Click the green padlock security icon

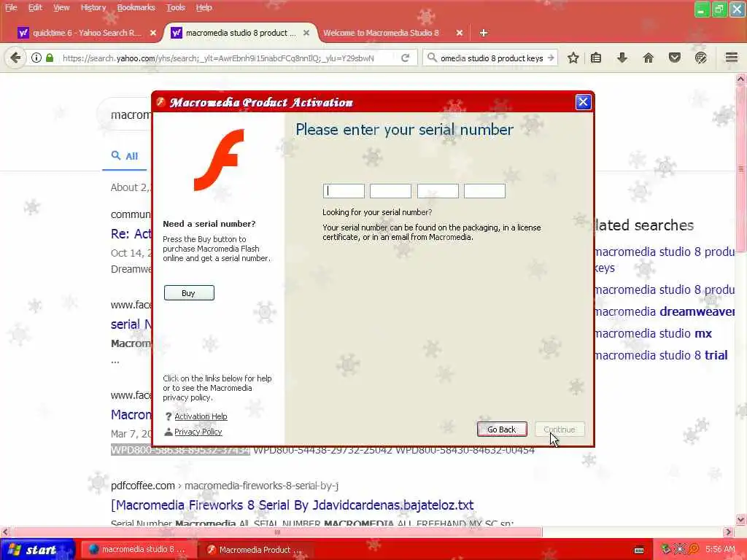[50, 58]
